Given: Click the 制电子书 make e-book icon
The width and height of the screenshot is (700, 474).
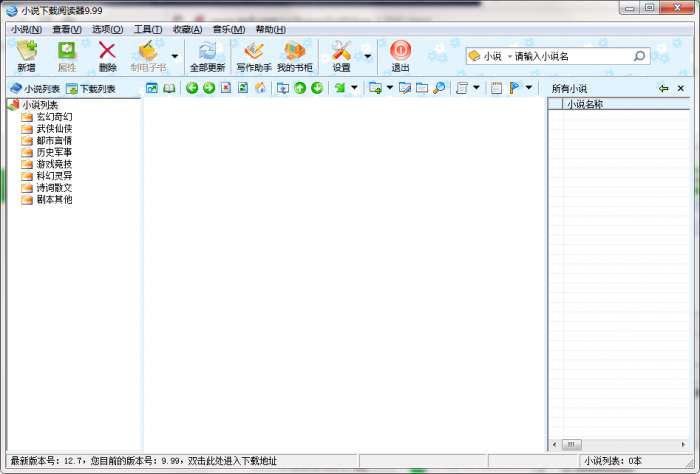Looking at the screenshot, I should tap(148, 56).
